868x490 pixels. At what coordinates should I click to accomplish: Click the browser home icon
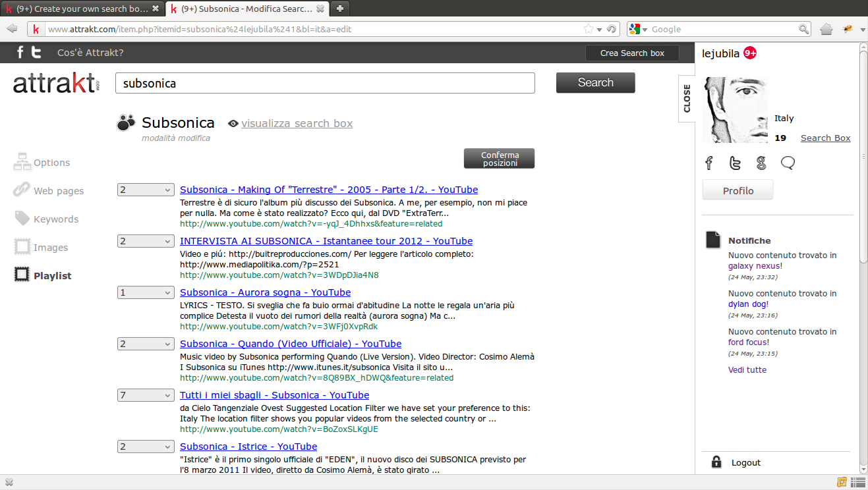tap(826, 29)
